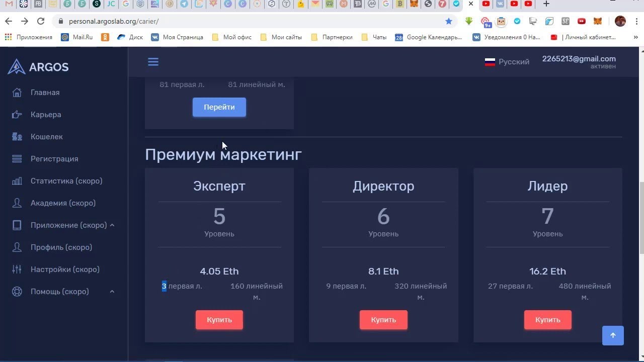Viewport: 644px width, 362px height.
Task: Expand the Приложение (скоро) submenu chevron
Action: (x=112, y=225)
